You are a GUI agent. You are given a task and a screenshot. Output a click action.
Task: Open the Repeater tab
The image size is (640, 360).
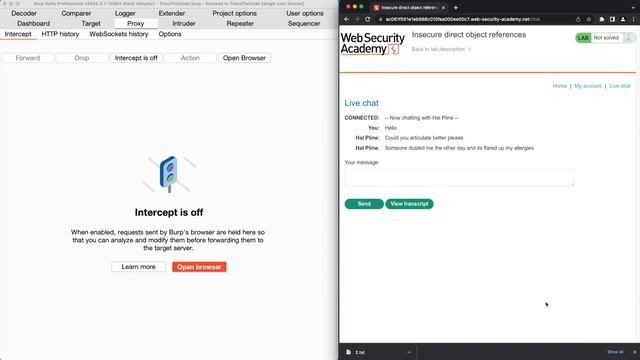point(240,24)
